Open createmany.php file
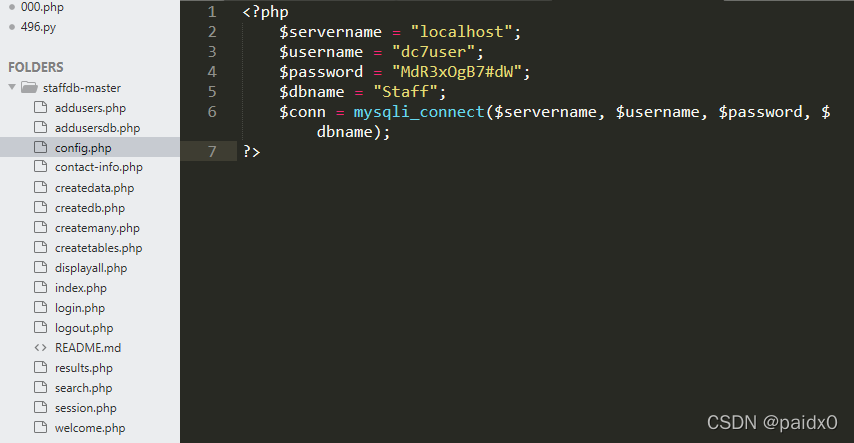 97,228
